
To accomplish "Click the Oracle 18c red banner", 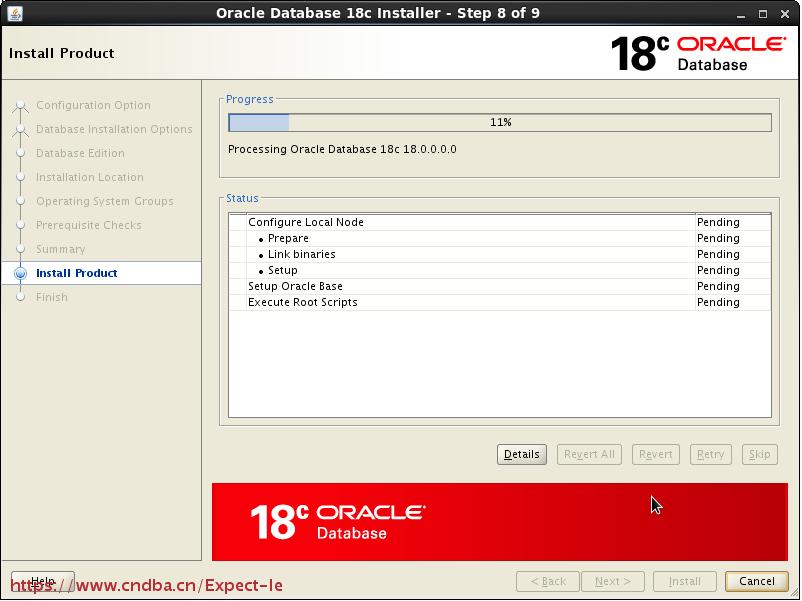I will [500, 522].
